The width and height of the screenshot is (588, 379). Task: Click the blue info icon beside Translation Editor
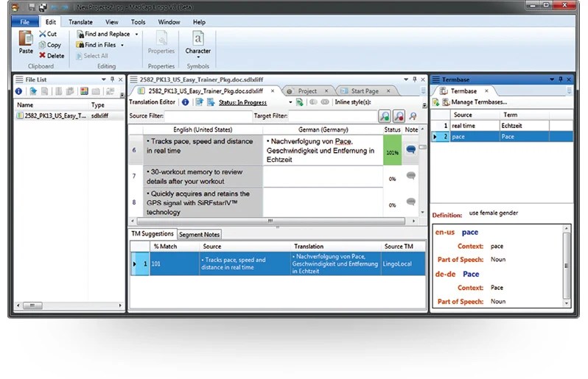pos(185,102)
